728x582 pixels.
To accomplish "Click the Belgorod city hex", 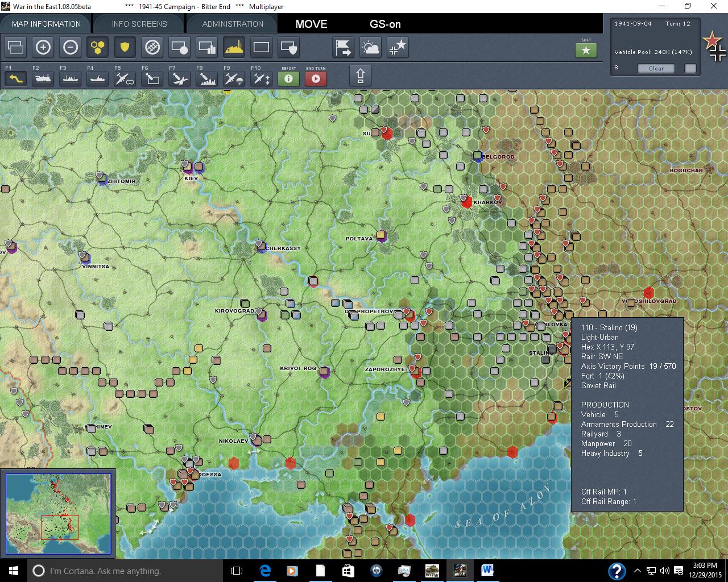I will pyautogui.click(x=478, y=156).
